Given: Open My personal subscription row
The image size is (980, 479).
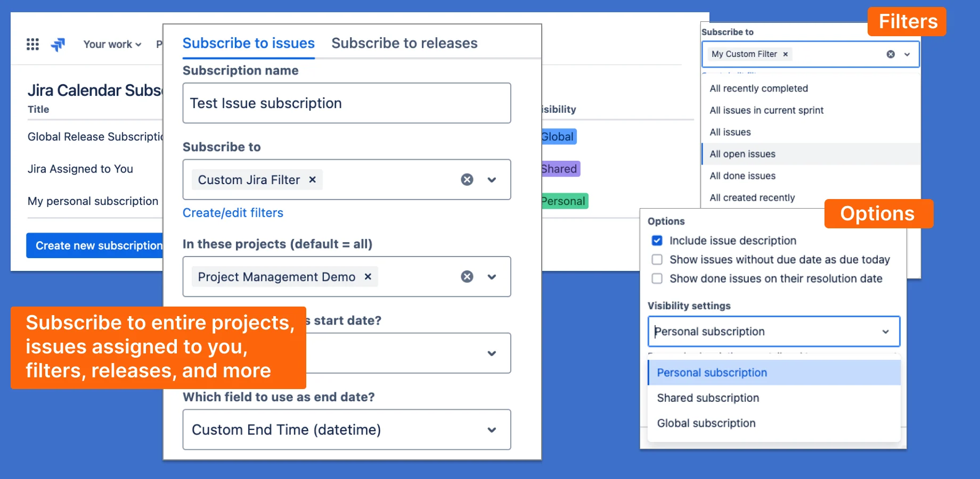Looking at the screenshot, I should pyautogui.click(x=93, y=201).
